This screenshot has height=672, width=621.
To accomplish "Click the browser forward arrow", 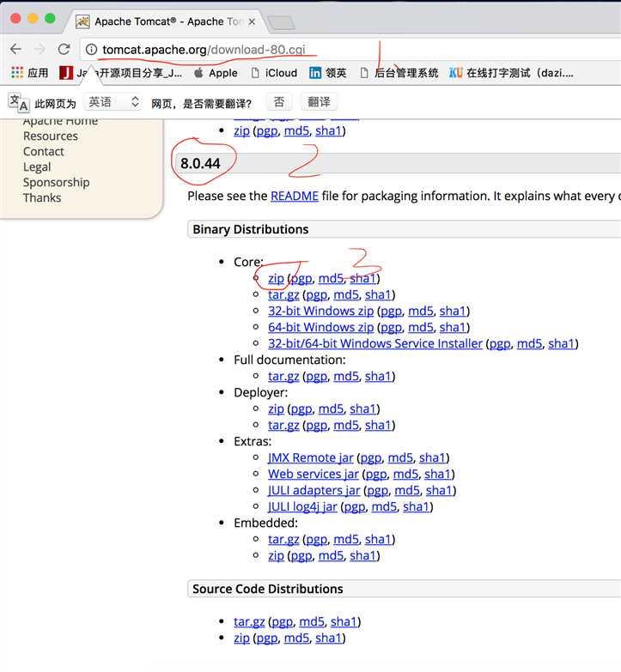I will [x=40, y=49].
